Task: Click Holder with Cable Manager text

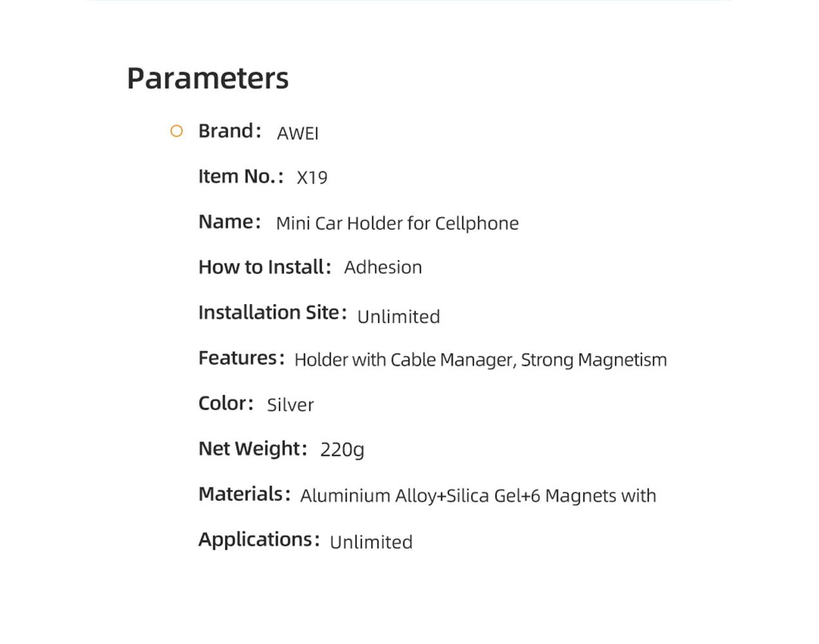Action: [404, 359]
